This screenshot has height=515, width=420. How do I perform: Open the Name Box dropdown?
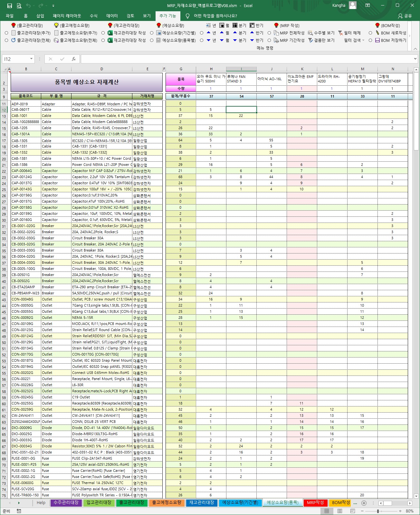[x=31, y=59]
